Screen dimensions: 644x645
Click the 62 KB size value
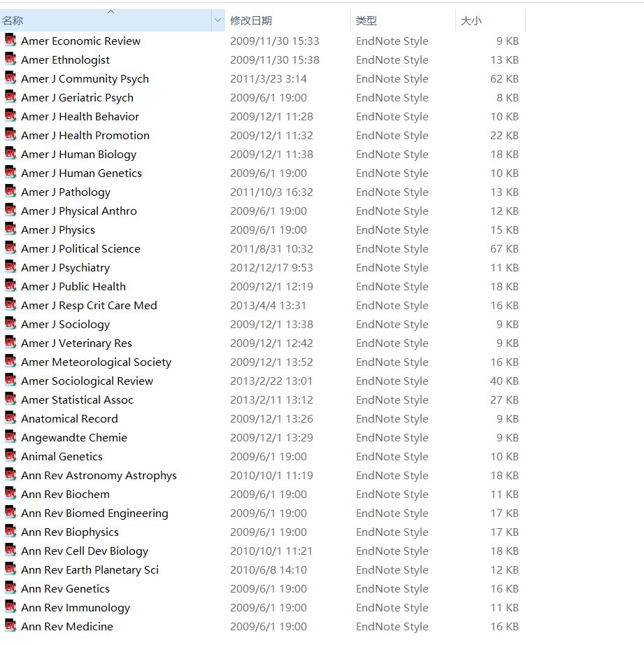(x=504, y=78)
